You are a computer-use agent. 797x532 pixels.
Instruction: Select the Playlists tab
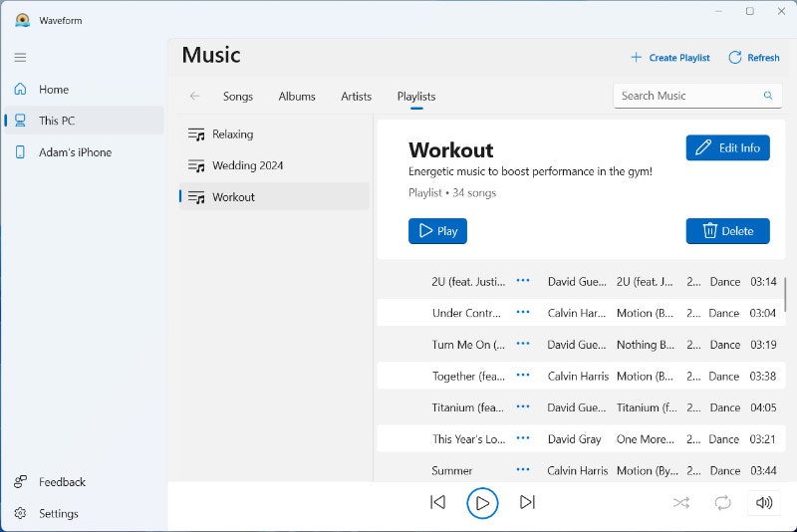point(416,96)
